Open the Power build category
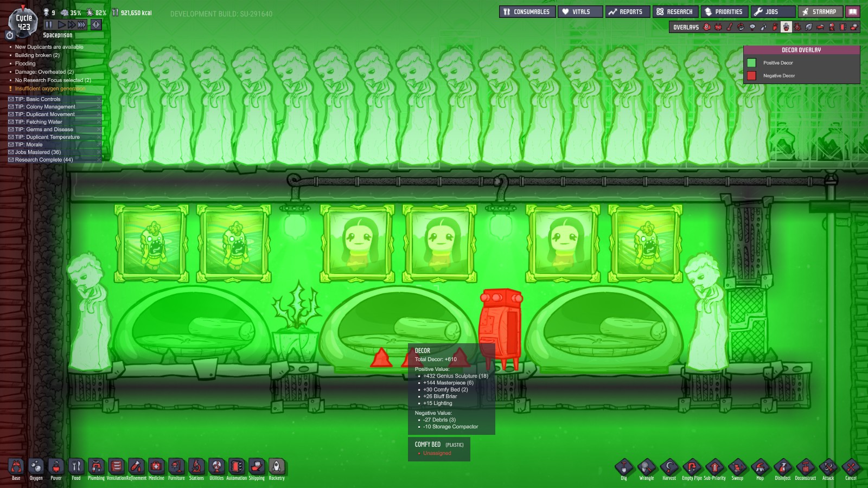The image size is (868, 488). tap(56, 467)
